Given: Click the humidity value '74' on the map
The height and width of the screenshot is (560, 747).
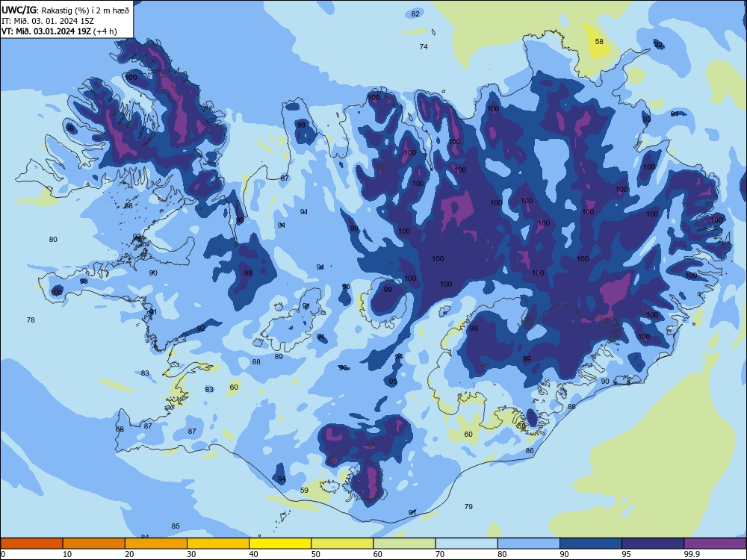Looking at the screenshot, I should click(424, 46).
